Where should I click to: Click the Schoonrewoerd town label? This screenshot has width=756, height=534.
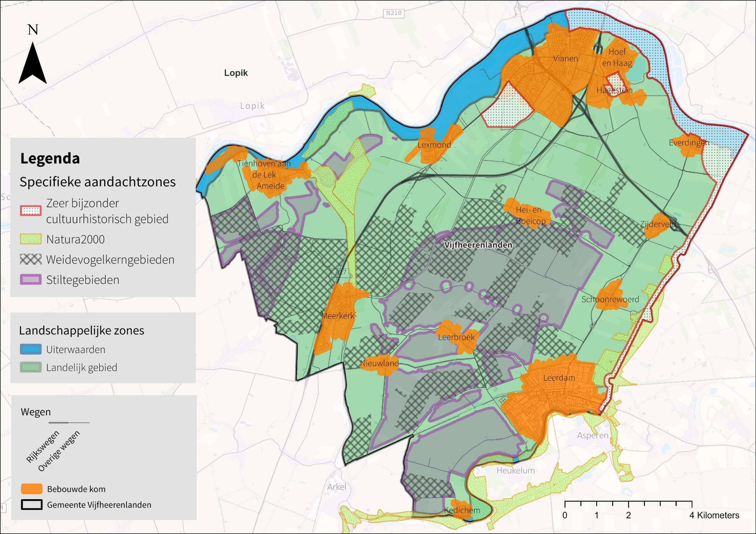[x=610, y=299]
